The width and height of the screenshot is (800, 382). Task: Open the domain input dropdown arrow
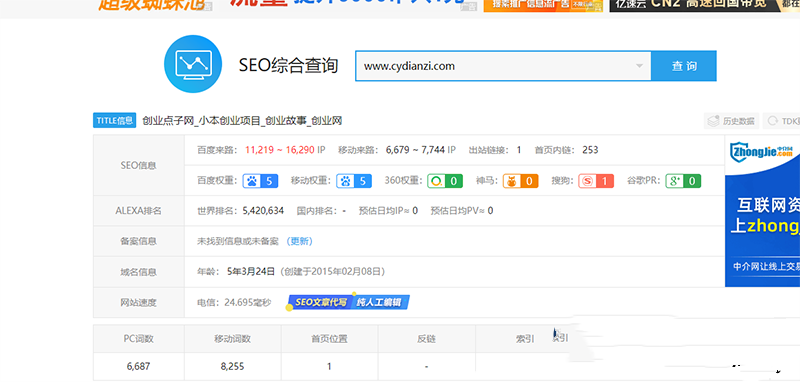(639, 66)
